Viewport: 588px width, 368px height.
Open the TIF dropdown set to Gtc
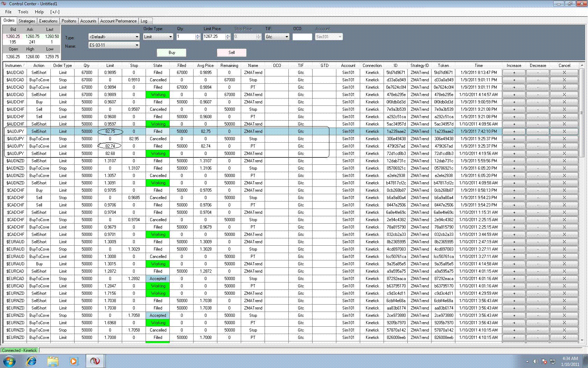pyautogui.click(x=277, y=37)
